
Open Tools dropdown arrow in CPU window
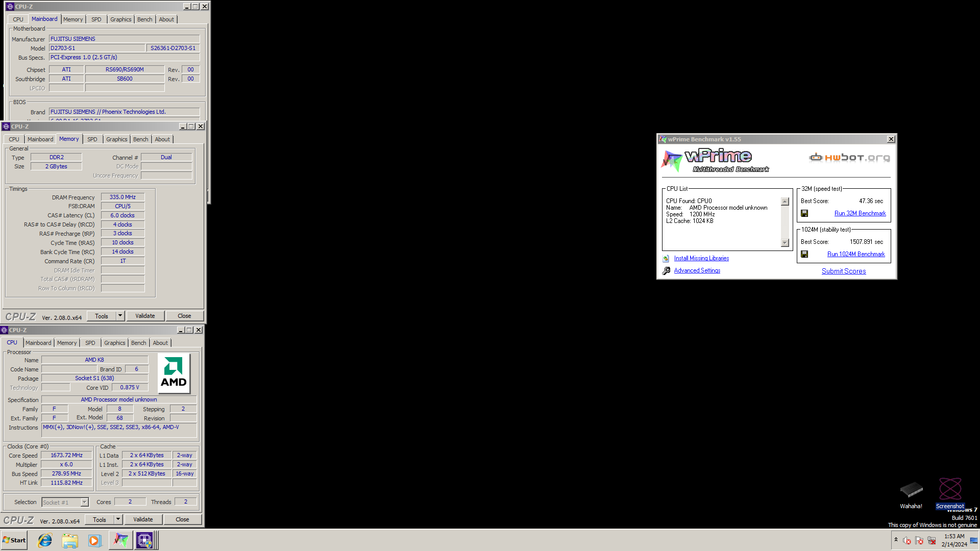[x=118, y=519]
